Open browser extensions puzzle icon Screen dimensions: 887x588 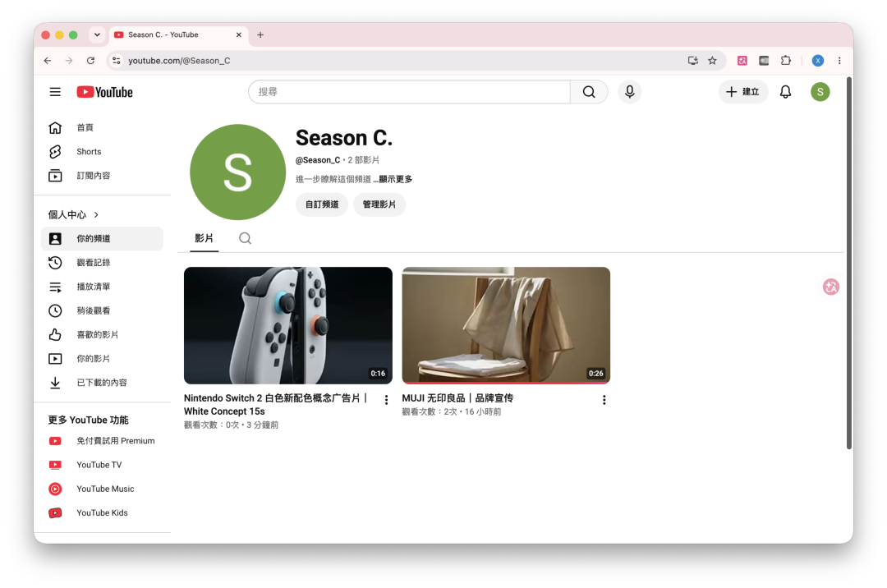[x=786, y=61]
